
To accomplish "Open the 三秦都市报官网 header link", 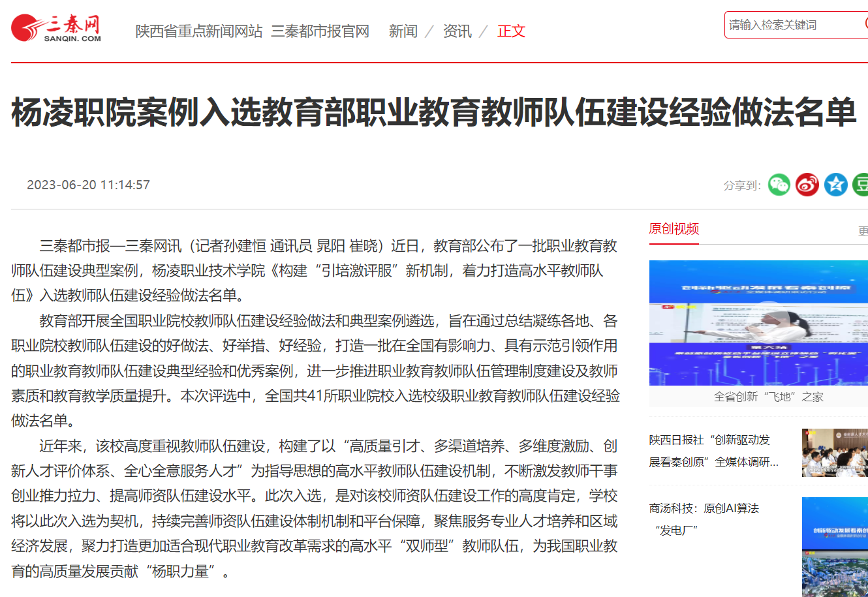I will point(320,31).
